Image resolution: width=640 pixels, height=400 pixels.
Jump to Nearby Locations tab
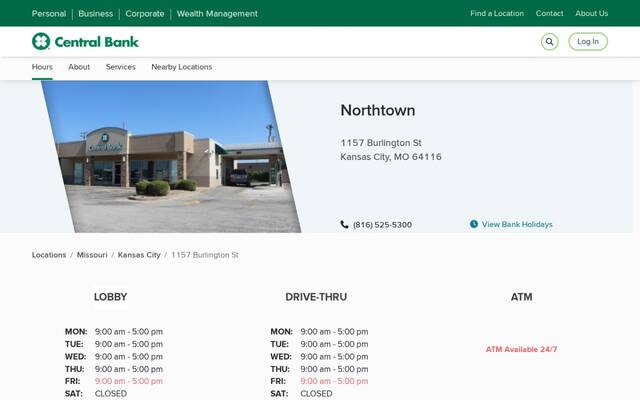click(182, 67)
